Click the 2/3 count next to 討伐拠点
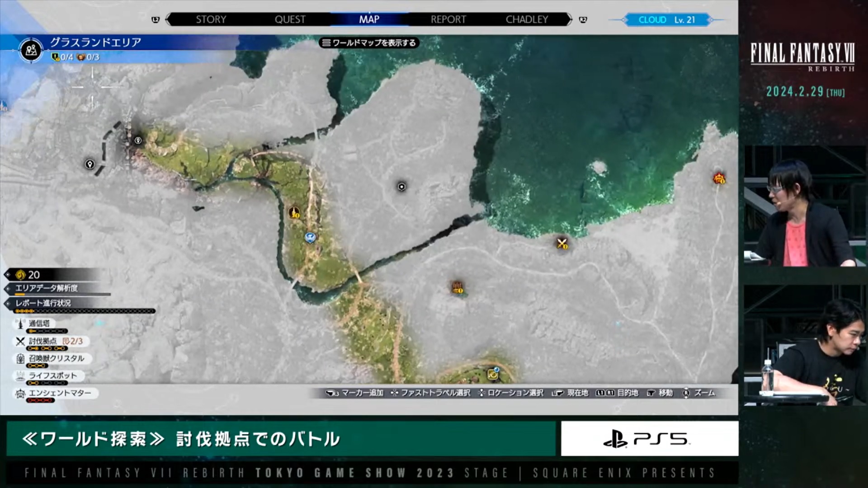 point(73,341)
